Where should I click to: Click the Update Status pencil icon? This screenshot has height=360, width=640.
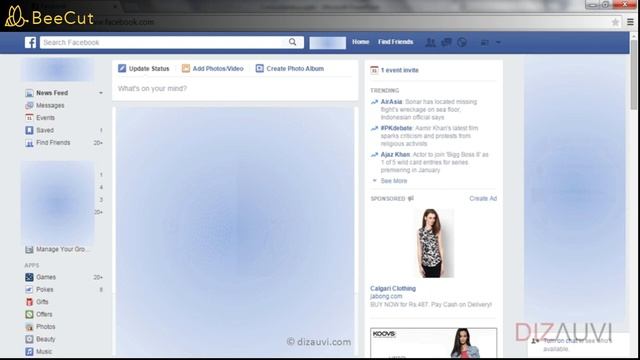coord(122,69)
